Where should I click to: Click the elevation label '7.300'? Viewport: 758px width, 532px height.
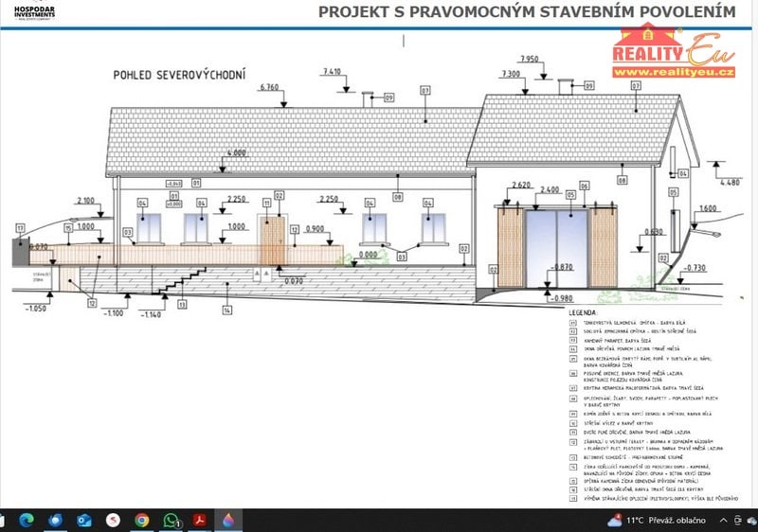[511, 74]
